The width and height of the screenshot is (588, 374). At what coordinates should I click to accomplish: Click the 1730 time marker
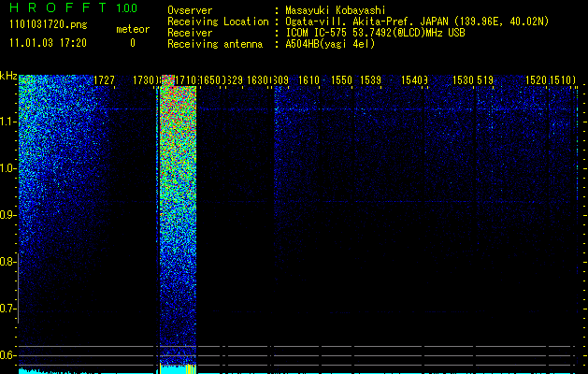tap(144, 80)
